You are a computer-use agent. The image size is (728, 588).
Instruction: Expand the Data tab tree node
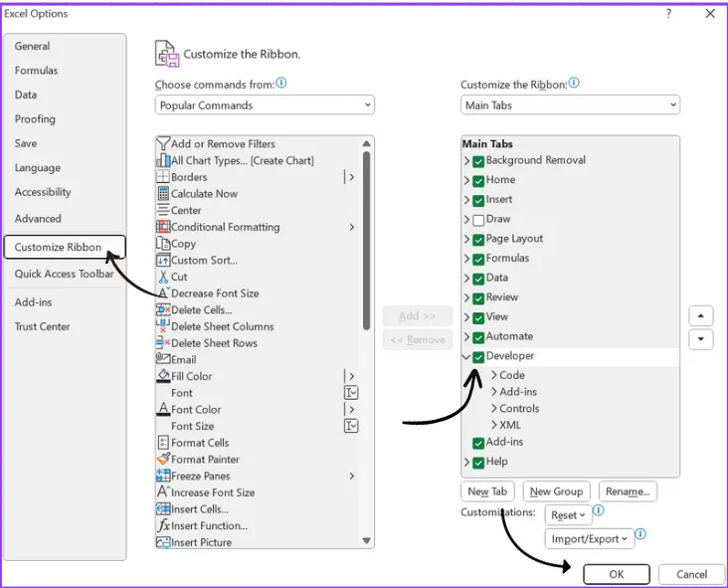(x=466, y=279)
